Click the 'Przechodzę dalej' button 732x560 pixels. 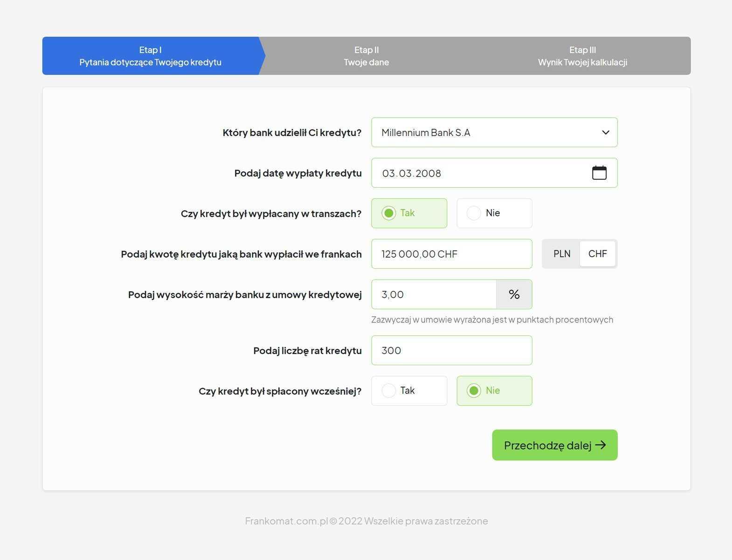point(555,445)
